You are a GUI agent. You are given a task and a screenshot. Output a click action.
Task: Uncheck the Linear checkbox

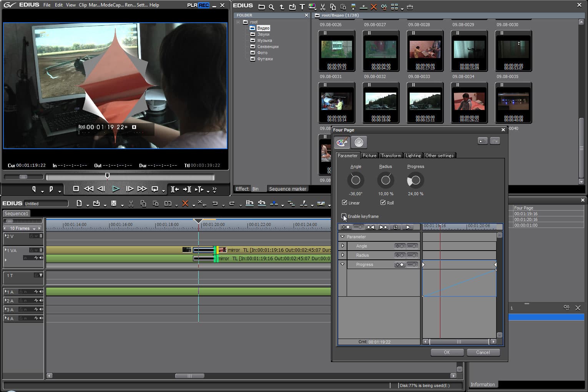tap(345, 203)
